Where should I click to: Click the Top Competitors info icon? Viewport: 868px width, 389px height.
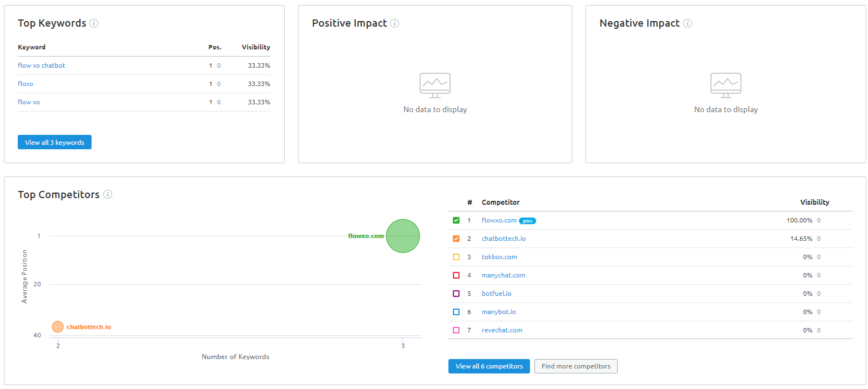[x=108, y=195]
